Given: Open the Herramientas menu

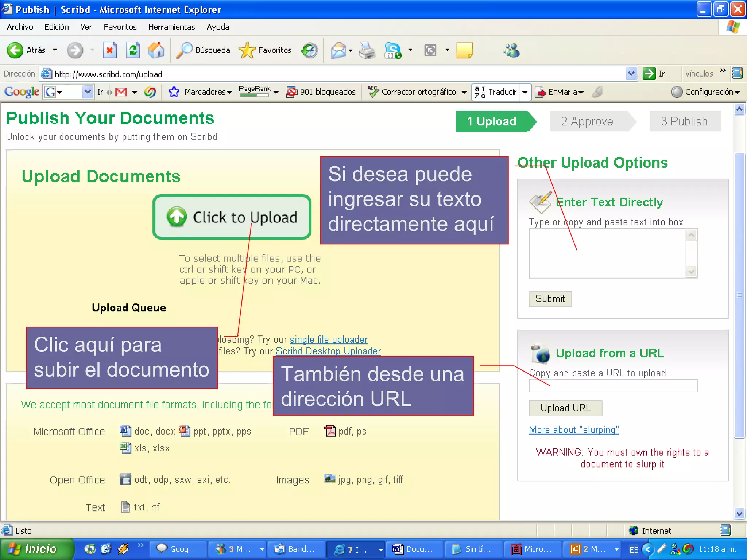Looking at the screenshot, I should pos(171,27).
